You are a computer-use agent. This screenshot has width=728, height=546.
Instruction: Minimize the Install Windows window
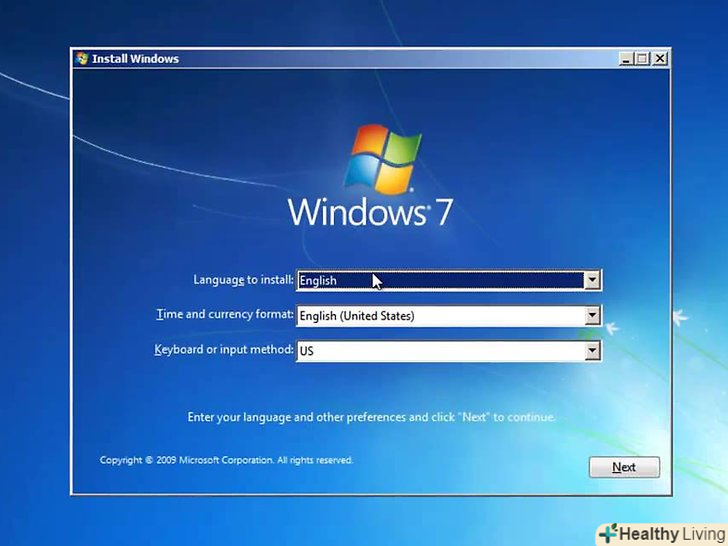(626, 58)
